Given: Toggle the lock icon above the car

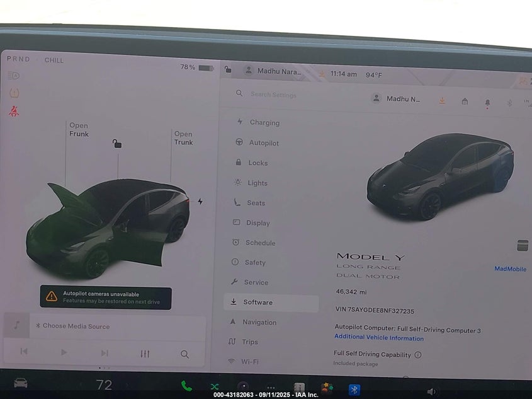Looking at the screenshot, I should pos(117,144).
